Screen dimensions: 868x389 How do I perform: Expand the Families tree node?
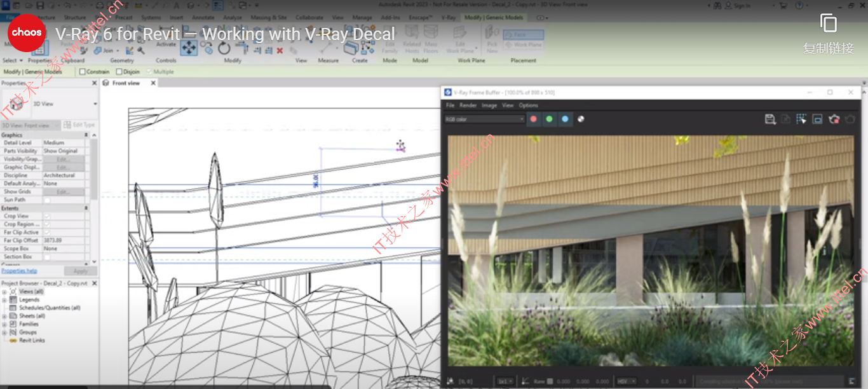click(4, 324)
